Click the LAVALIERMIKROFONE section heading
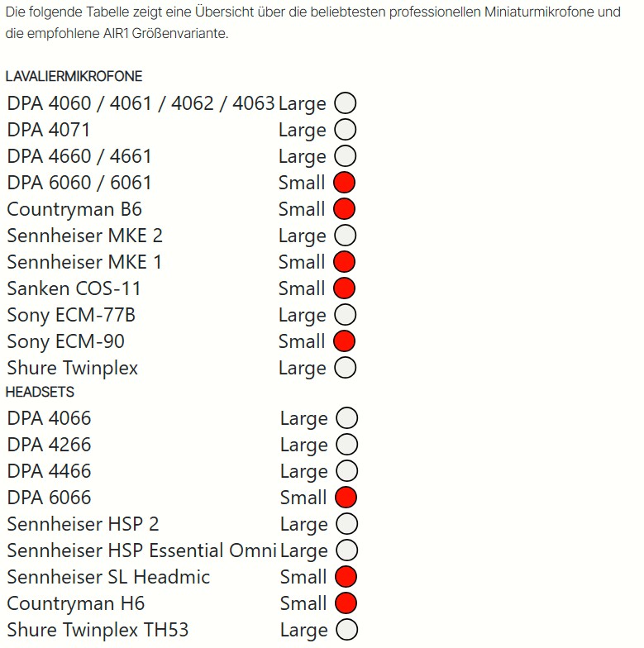This screenshot has width=644, height=648. pyautogui.click(x=74, y=76)
